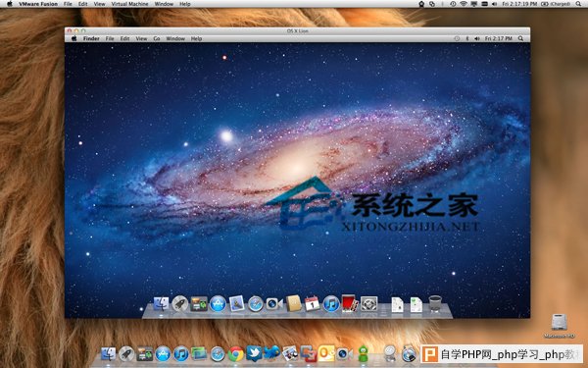The image size is (588, 368).
Task: Open the guest Edit menu
Action: [x=124, y=38]
